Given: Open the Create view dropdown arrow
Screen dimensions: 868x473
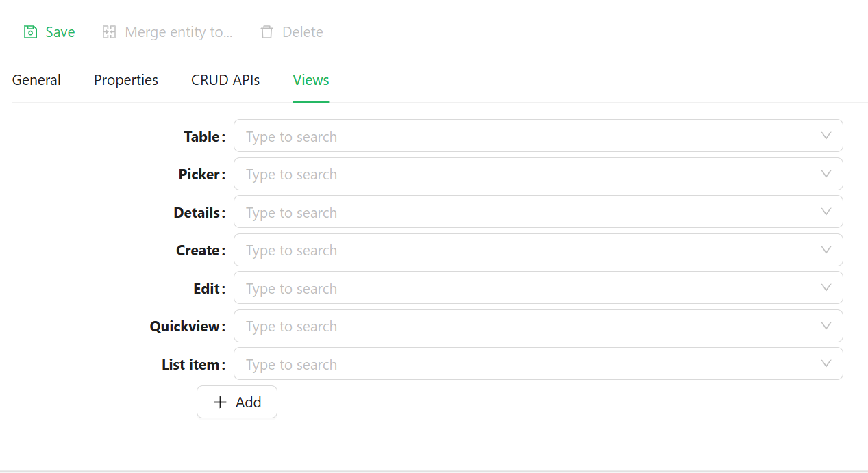Looking at the screenshot, I should tap(826, 251).
